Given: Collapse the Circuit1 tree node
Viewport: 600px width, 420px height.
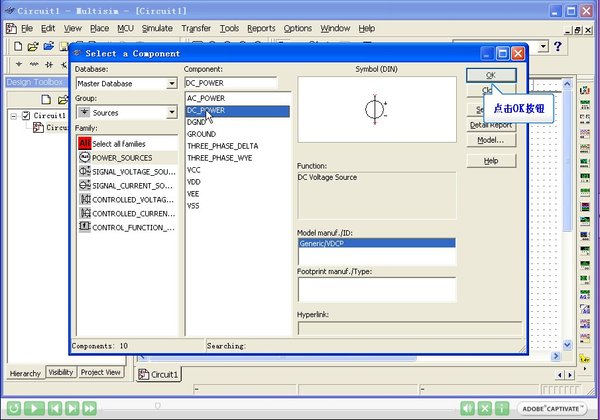Looking at the screenshot, I should pos(14,116).
